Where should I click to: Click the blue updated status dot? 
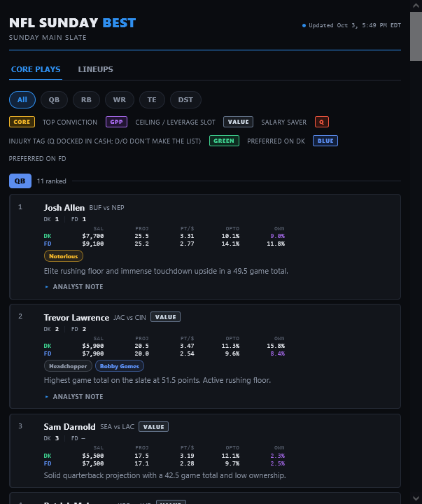(304, 25)
